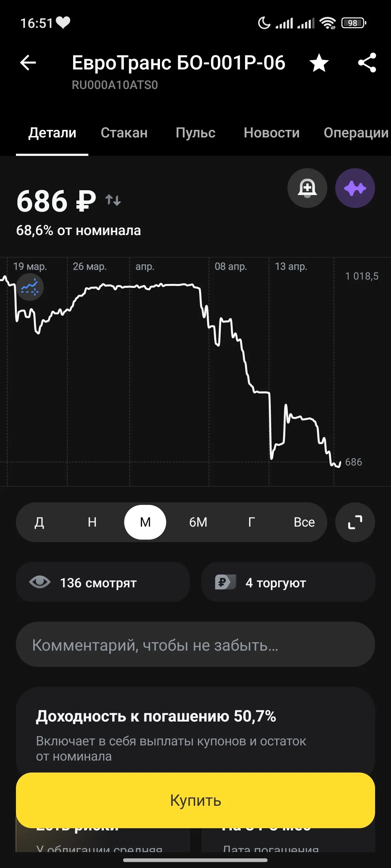Tap the share icon
This screenshot has width=391, height=868.
pos(367,63)
